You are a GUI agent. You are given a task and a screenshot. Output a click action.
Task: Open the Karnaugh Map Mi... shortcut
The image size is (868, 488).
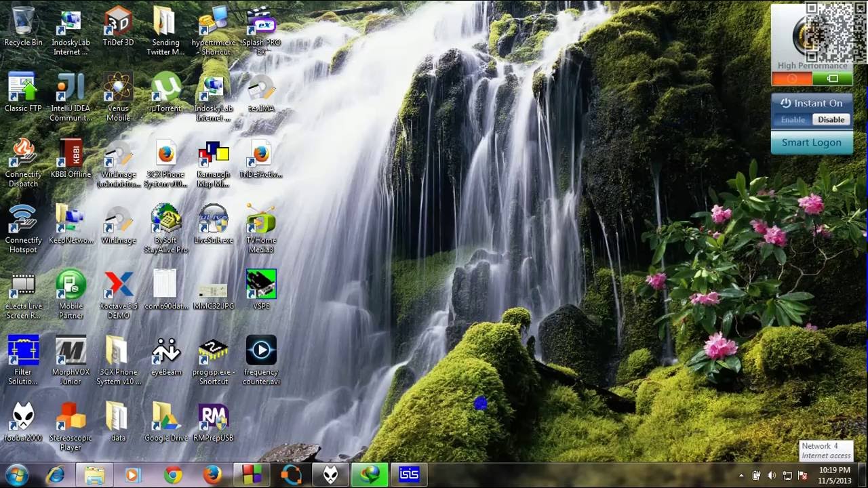pos(214,163)
